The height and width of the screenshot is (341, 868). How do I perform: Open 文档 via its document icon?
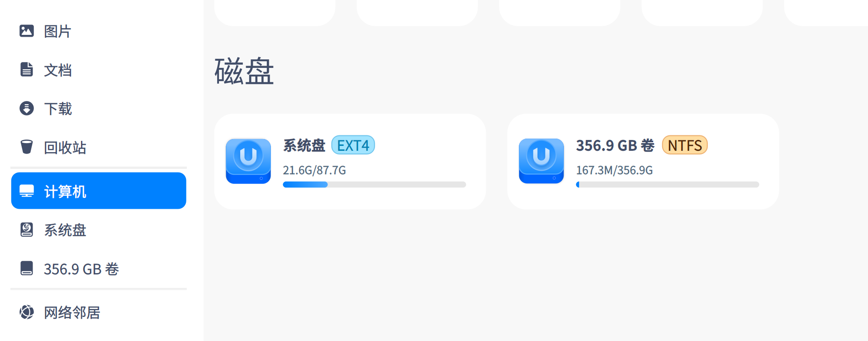coord(27,70)
